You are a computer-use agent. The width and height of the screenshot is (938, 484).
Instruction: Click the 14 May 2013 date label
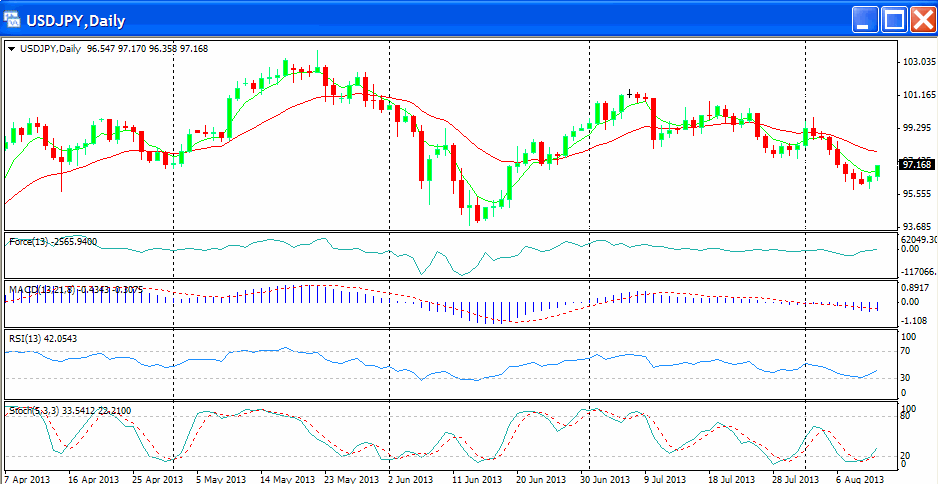(284, 478)
